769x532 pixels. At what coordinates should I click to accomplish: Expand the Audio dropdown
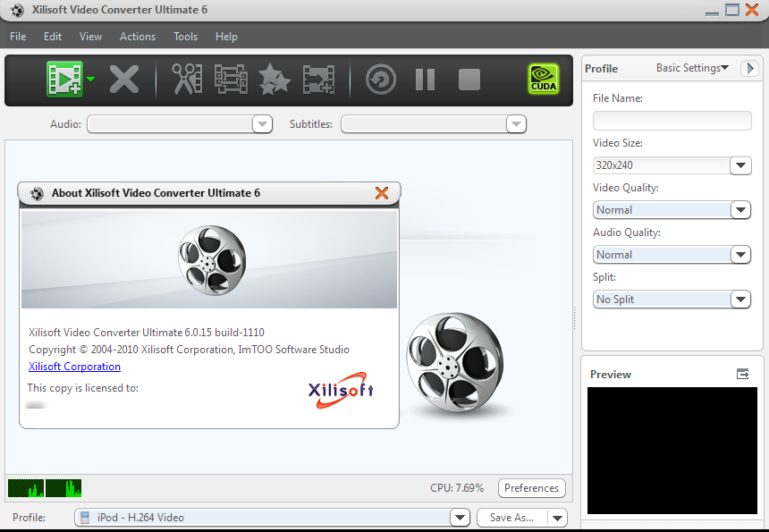coord(262,124)
